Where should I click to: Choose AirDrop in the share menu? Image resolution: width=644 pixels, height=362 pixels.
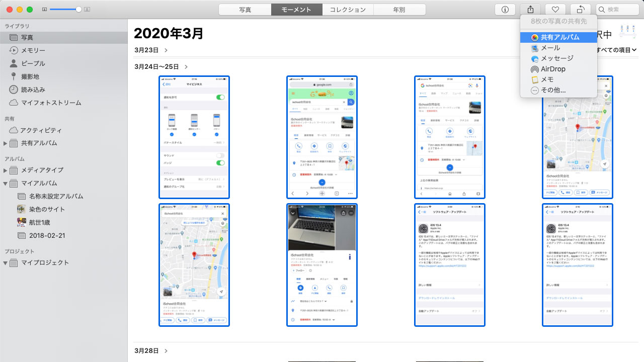(553, 69)
